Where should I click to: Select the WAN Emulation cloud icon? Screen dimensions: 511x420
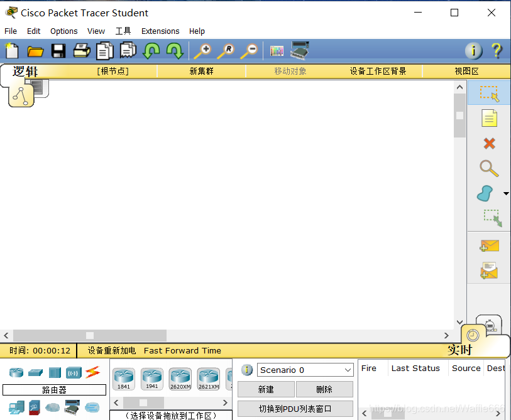point(52,407)
